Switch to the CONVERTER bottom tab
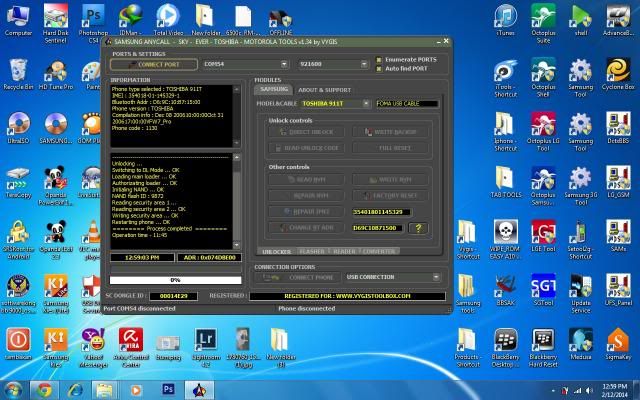This screenshot has height=400, width=640. pos(379,251)
